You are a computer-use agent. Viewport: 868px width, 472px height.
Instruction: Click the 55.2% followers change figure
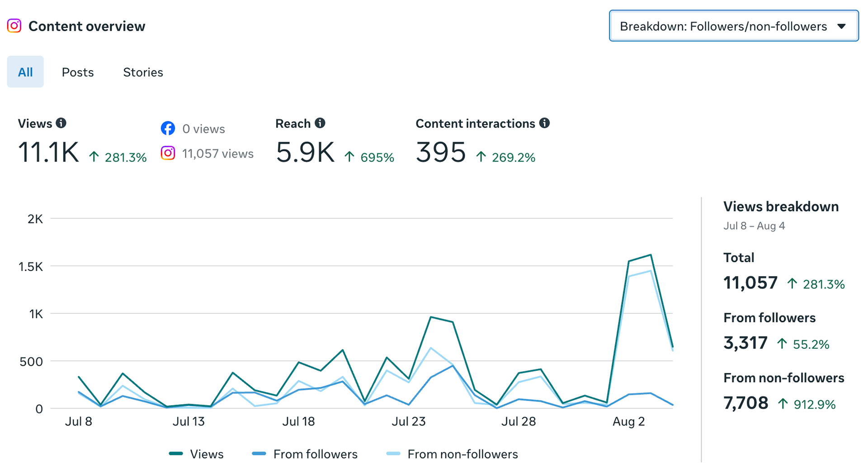[811, 345]
